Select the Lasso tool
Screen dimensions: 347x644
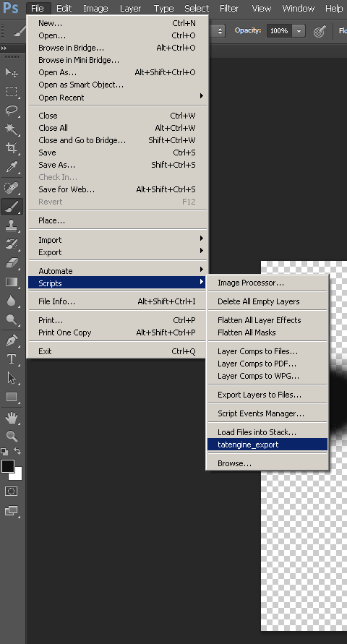[x=12, y=110]
